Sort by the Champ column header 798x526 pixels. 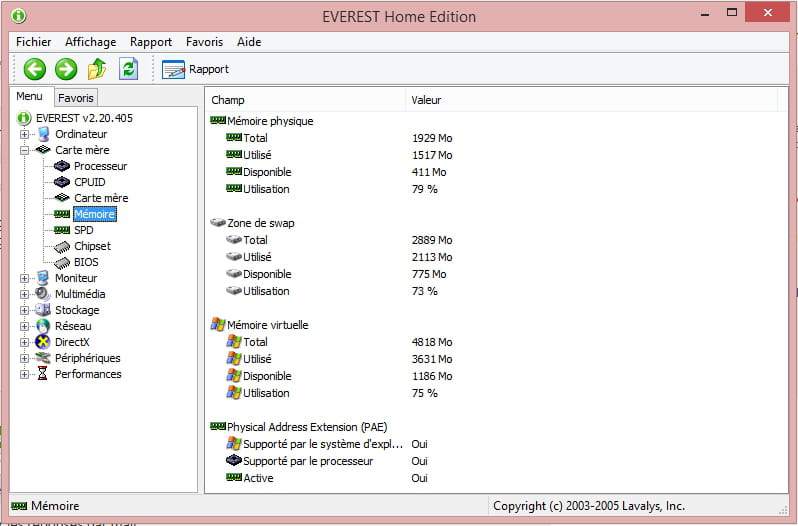click(305, 100)
